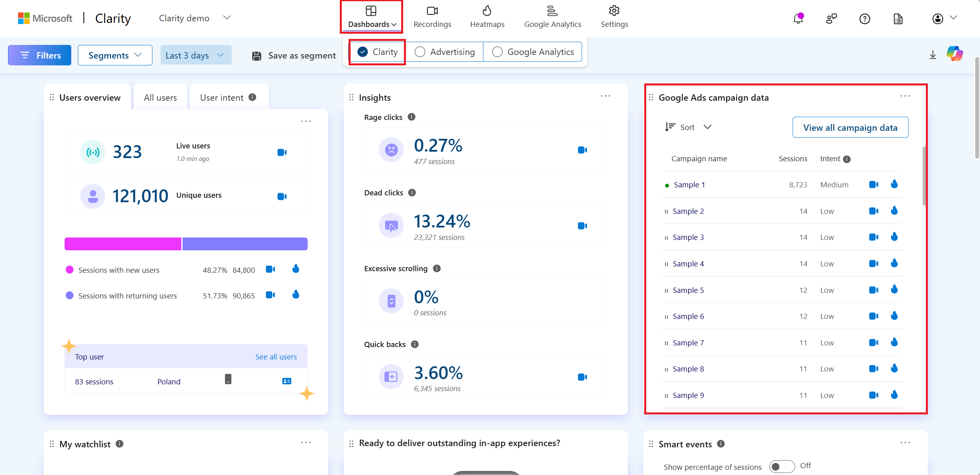Open Google Analytics in top navigation
Screen dimensions: 980x475
pos(552,17)
